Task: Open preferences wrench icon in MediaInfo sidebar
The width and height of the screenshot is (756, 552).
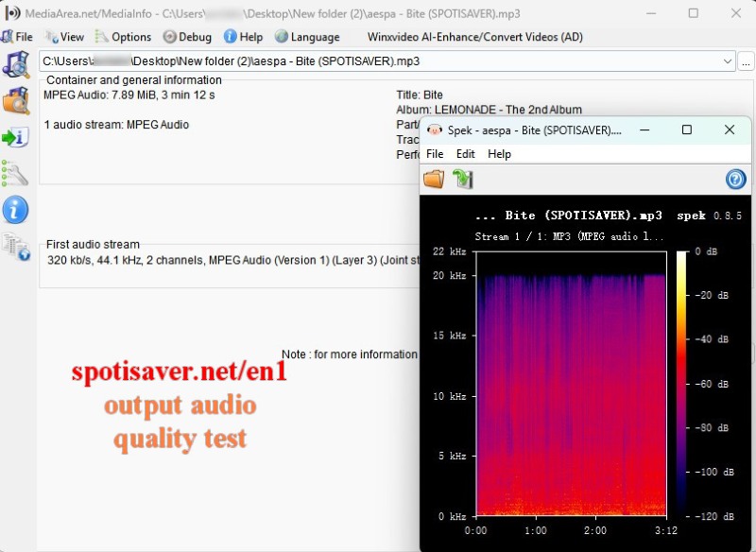Action: (15, 174)
